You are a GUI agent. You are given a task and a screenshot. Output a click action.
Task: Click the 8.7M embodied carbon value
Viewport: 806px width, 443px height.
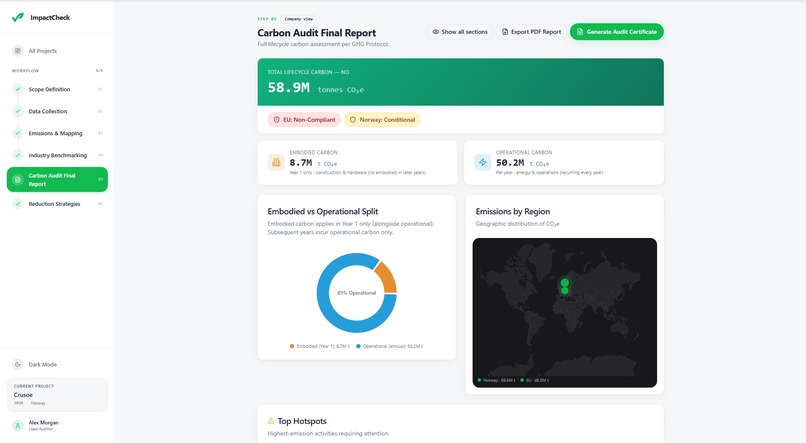tap(301, 163)
